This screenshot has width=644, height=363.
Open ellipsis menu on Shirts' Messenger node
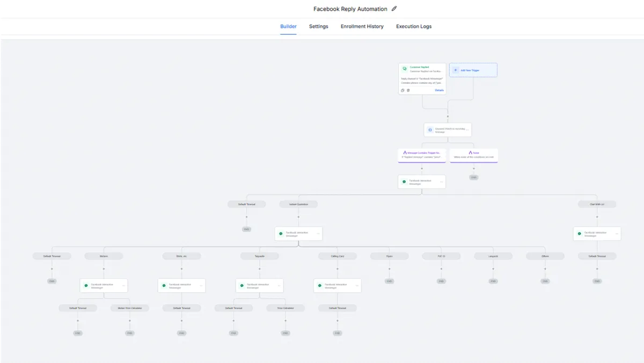[201, 286]
